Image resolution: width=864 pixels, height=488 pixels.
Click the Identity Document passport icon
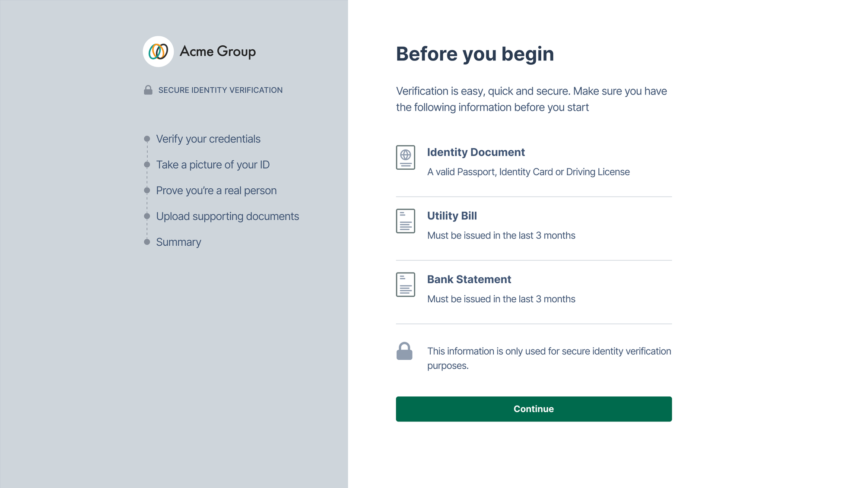(405, 157)
